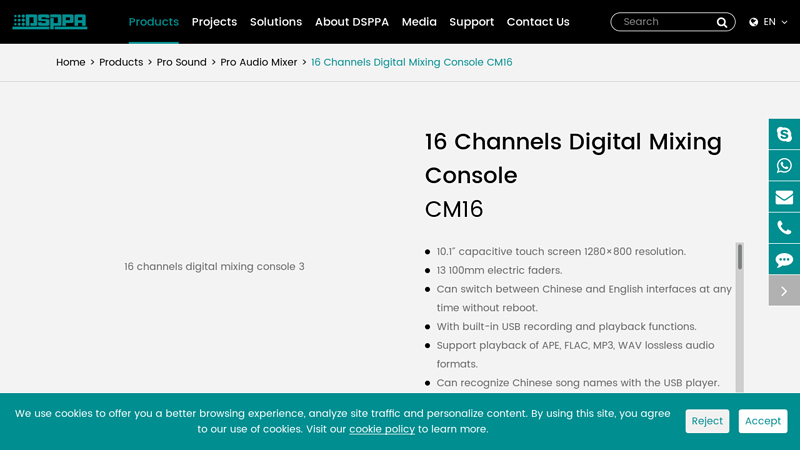Click the globe language icon

pos(754,22)
